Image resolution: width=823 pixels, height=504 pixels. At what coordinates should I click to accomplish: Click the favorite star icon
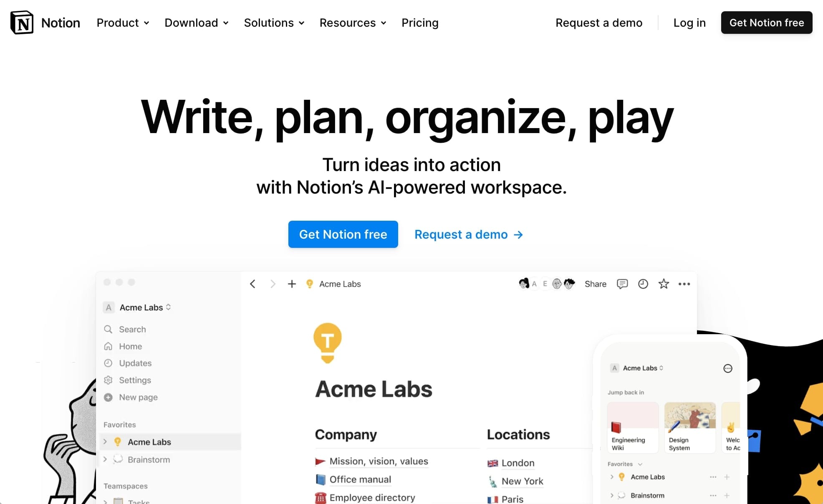(x=664, y=284)
